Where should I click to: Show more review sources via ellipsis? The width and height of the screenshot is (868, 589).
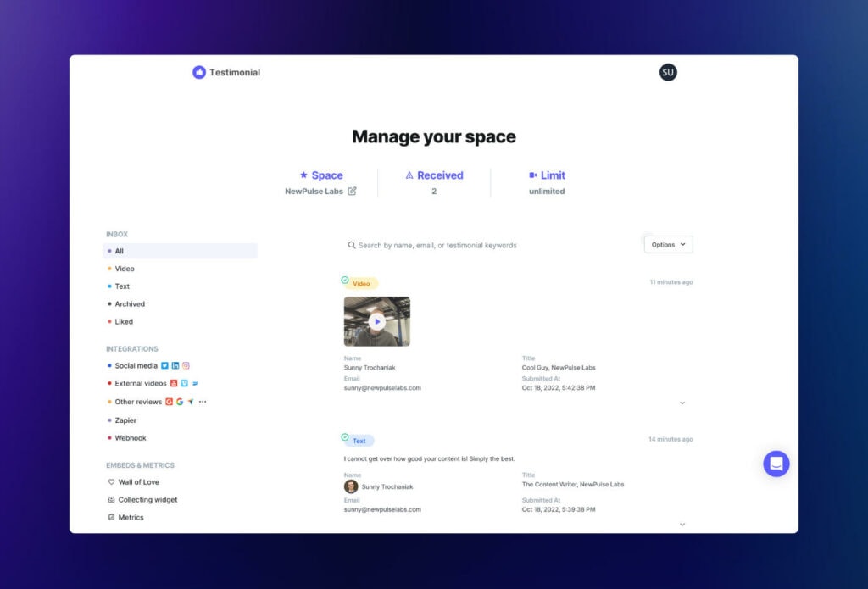[203, 402]
